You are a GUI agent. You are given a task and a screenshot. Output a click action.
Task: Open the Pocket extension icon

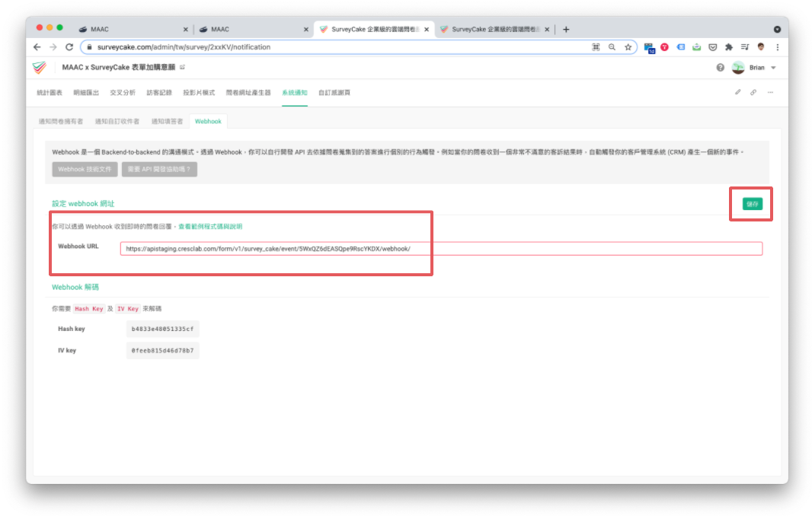coord(713,47)
